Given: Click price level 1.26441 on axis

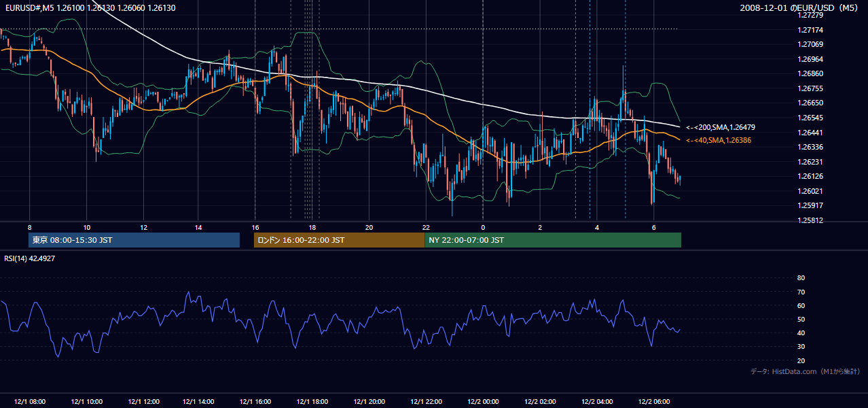Looking at the screenshot, I should (x=810, y=133).
